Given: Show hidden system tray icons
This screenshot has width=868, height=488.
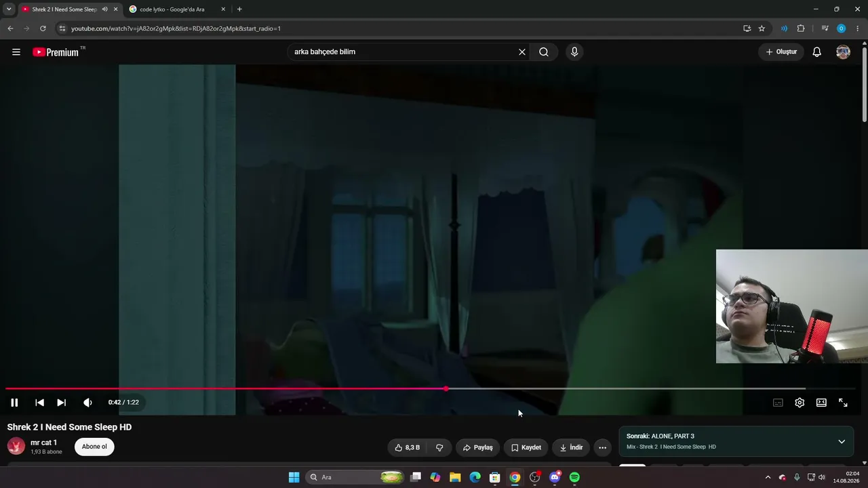Looking at the screenshot, I should pyautogui.click(x=768, y=477).
